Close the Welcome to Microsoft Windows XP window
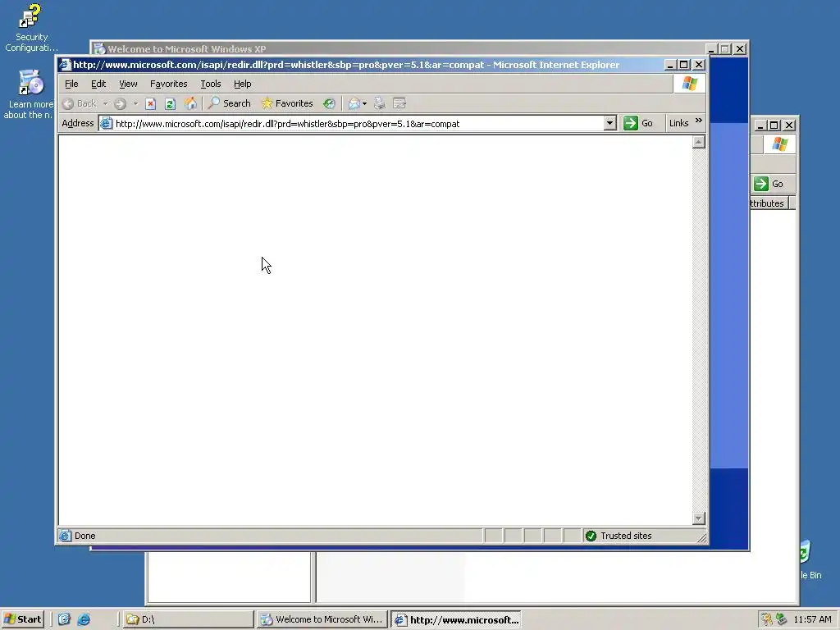This screenshot has width=840, height=630. click(x=740, y=49)
